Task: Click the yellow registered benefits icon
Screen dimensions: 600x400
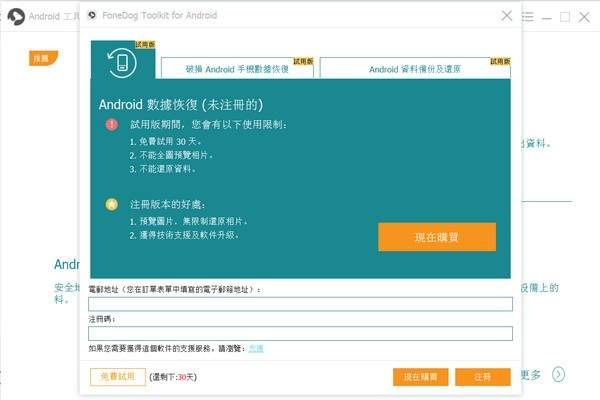Action: pyautogui.click(x=112, y=204)
